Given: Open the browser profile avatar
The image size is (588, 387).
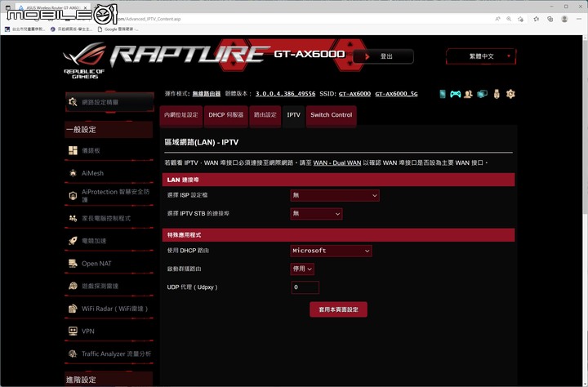Looking at the screenshot, I should pos(564,19).
